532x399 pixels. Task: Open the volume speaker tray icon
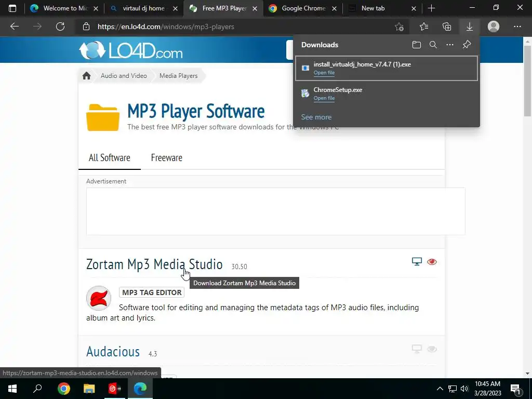click(x=464, y=389)
